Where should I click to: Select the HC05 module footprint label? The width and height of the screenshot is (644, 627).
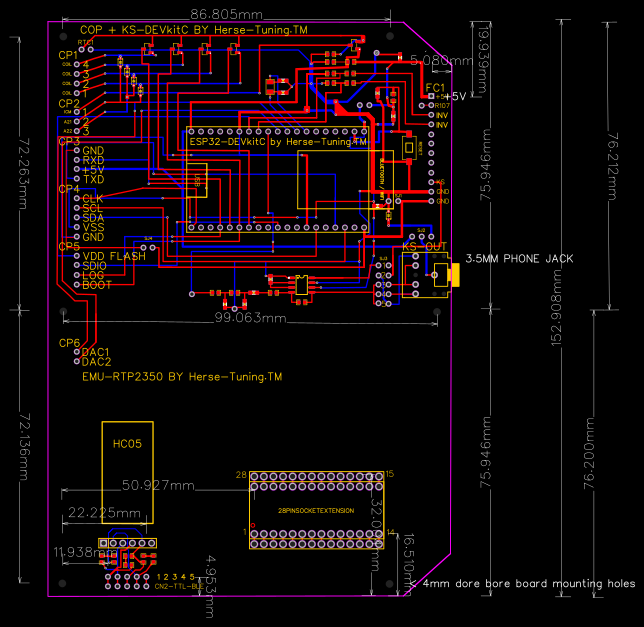pyautogui.click(x=127, y=444)
